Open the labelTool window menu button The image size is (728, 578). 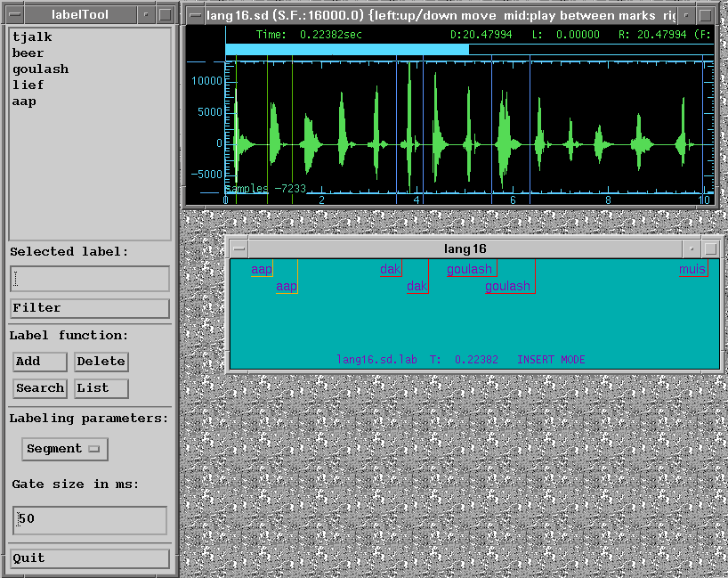pos(15,15)
